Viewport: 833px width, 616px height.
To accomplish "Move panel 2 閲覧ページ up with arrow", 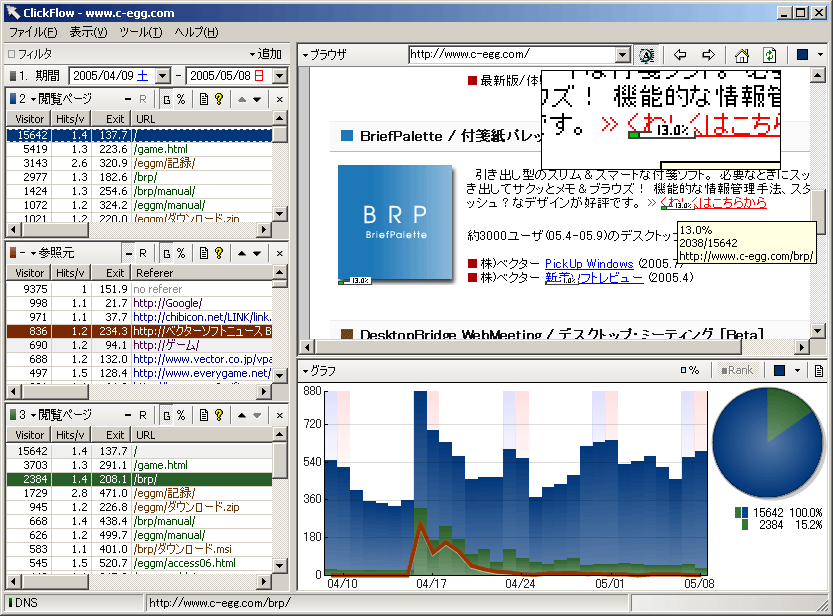I will tap(242, 99).
